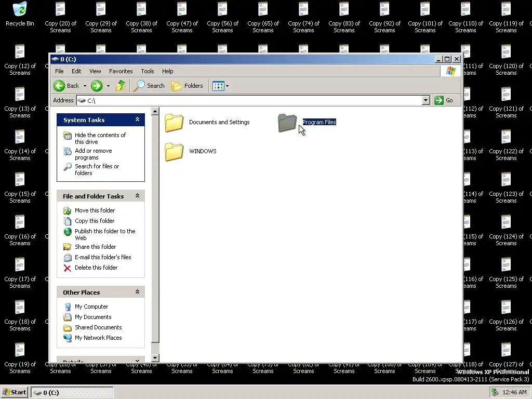This screenshot has width=532, height=399.
Task: Click the My Computer icon in Other Places
Action: 68,307
